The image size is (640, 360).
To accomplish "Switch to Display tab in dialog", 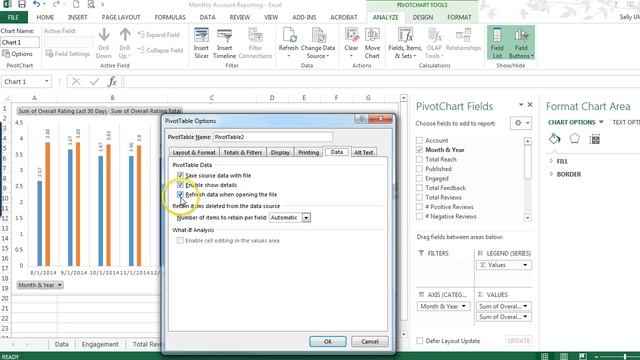I will [280, 152].
